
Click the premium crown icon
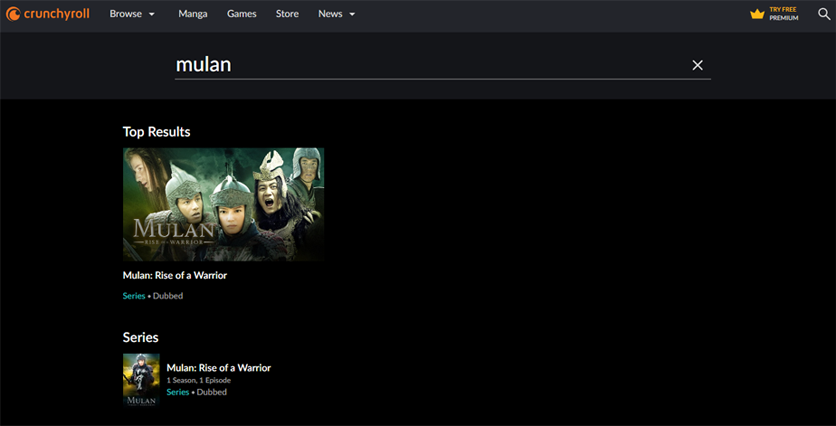(757, 14)
